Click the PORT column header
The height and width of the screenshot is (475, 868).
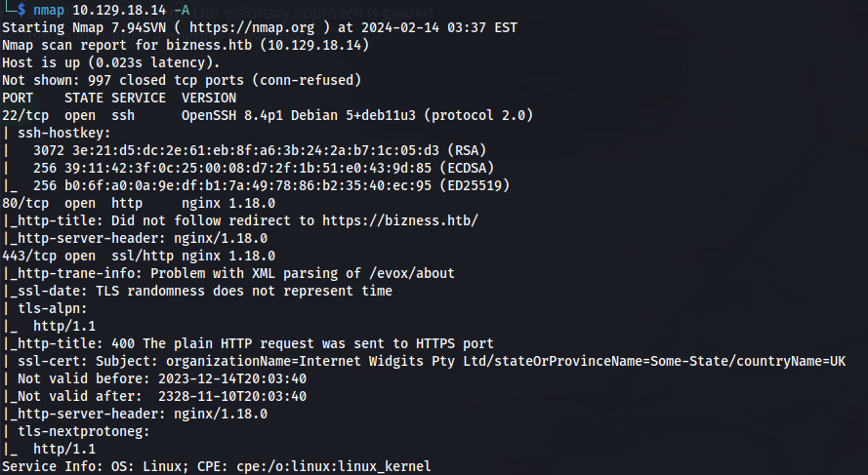point(18,98)
